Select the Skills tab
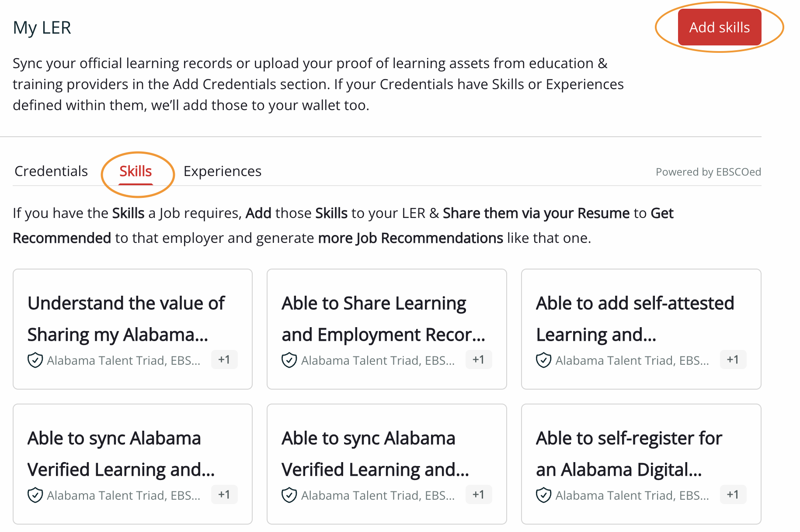The image size is (800, 532). tap(136, 171)
